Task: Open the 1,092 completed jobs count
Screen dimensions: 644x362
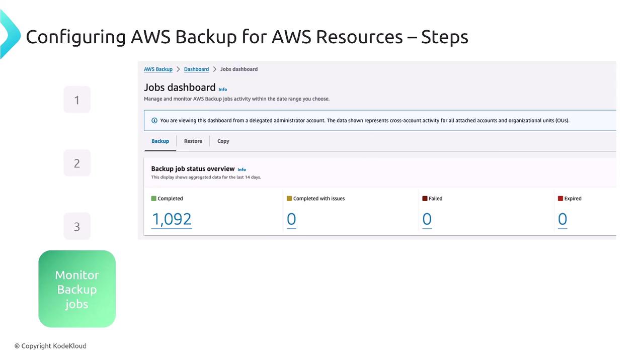Action: (x=172, y=219)
